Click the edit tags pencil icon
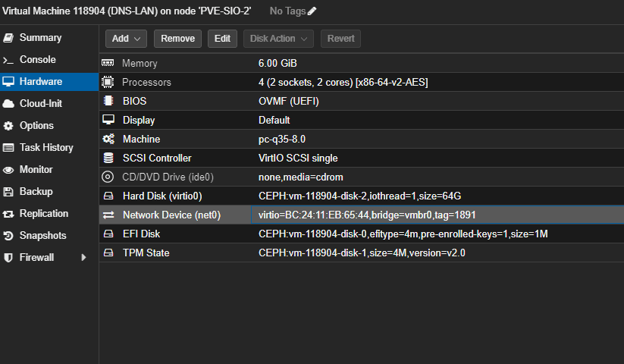This screenshot has height=364, width=624. 312,11
